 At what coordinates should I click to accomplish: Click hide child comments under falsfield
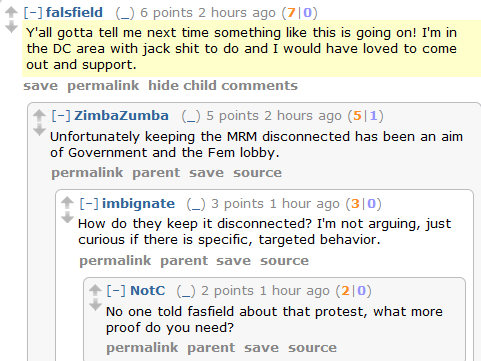pyautogui.click(x=223, y=86)
